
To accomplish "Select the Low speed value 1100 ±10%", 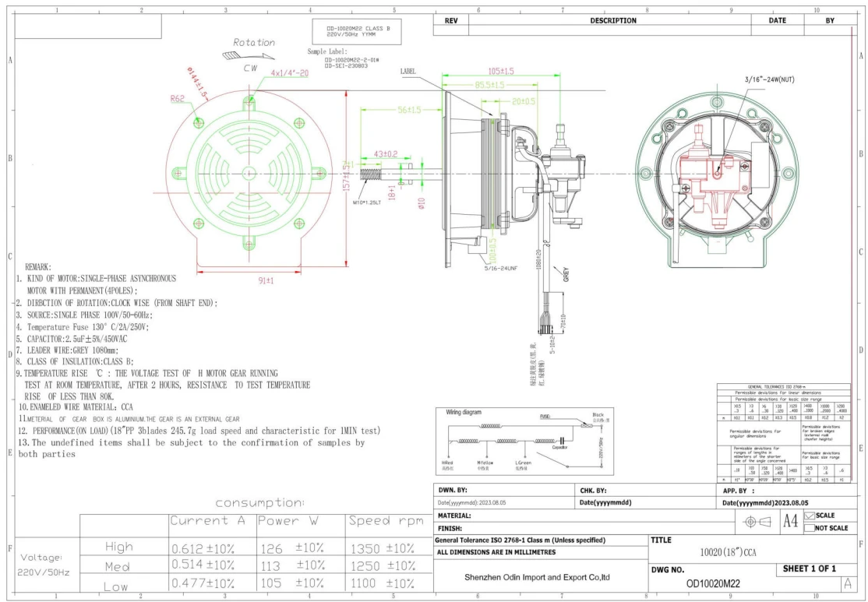I will (383, 583).
